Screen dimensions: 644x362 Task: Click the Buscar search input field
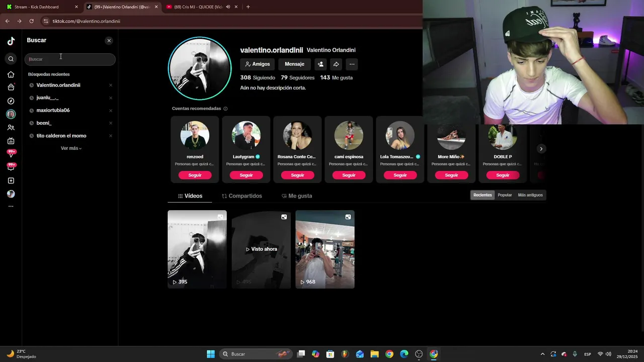click(70, 59)
